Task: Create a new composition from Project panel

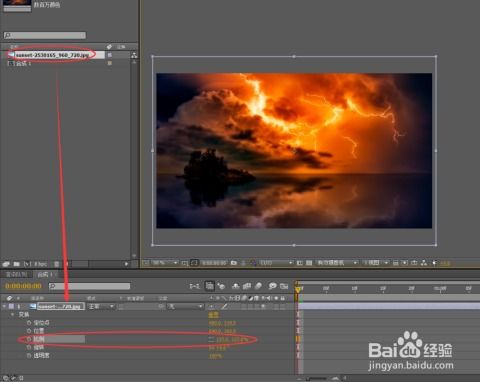Action: click(27, 264)
